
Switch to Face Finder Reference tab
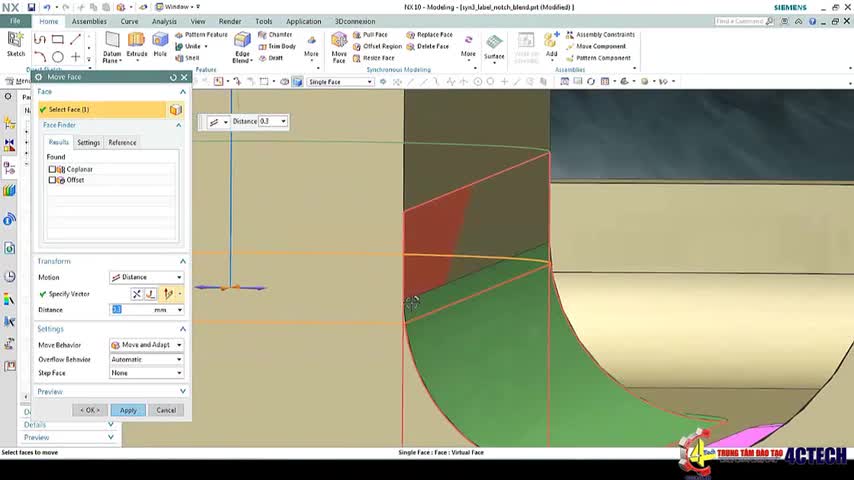tap(122, 142)
